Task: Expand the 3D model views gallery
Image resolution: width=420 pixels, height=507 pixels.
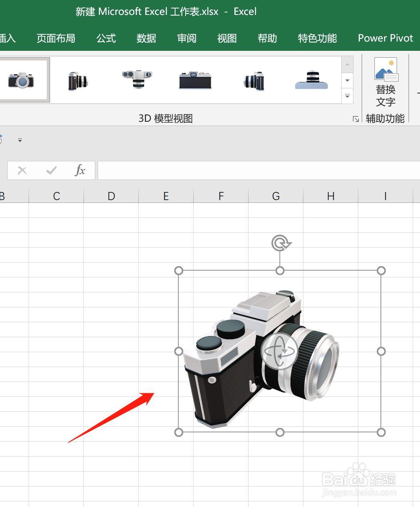Action: (347, 96)
